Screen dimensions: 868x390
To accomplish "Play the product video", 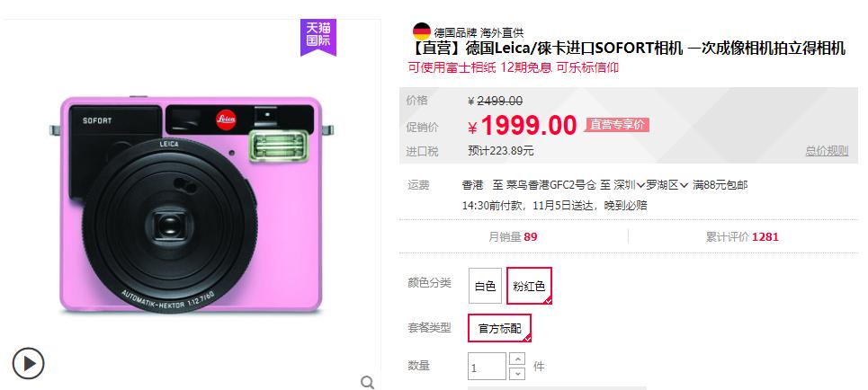I will tap(28, 363).
